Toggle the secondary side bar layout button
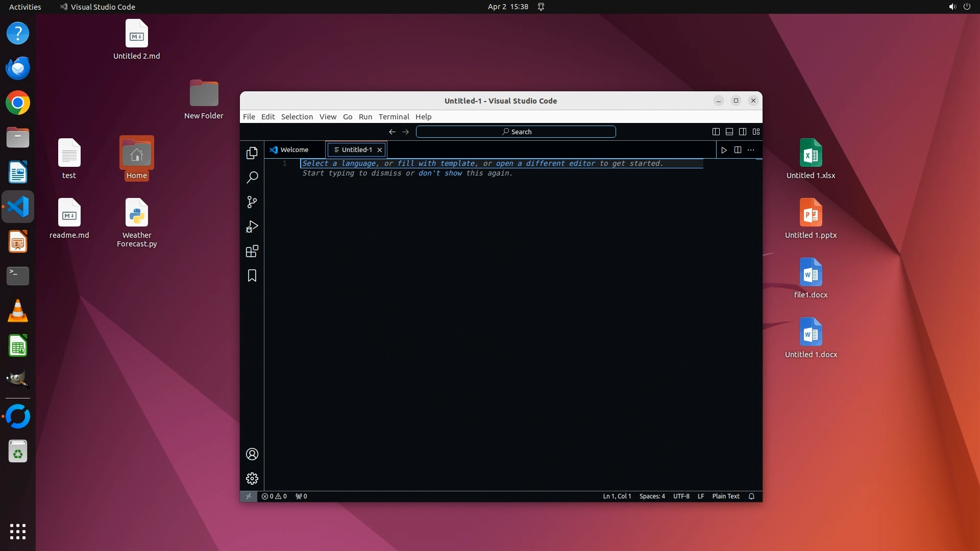980x551 pixels. [743, 132]
